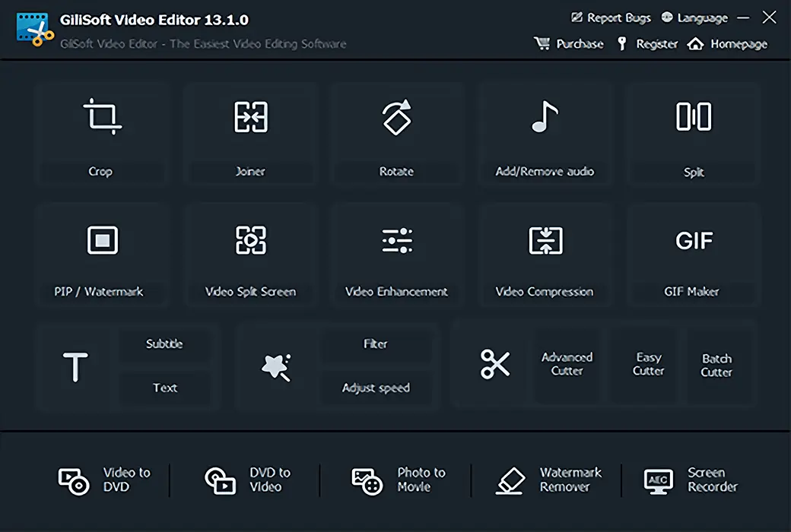The image size is (791, 532).
Task: Click the Video Split Screen label
Action: [251, 292]
